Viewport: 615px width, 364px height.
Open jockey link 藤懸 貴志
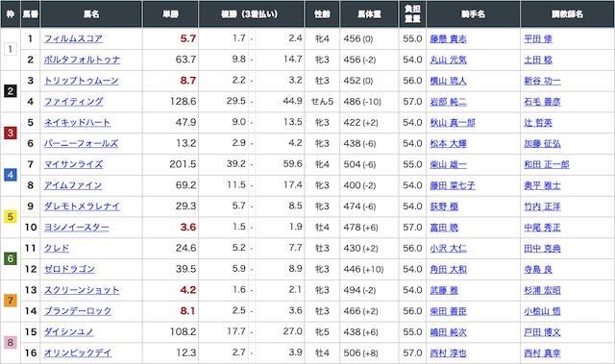tap(449, 38)
